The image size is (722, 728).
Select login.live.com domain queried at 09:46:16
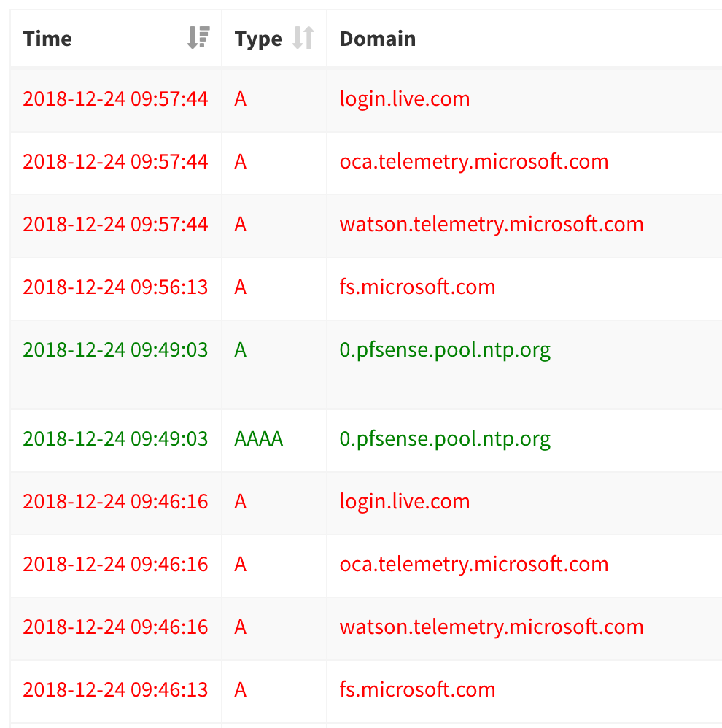click(405, 501)
